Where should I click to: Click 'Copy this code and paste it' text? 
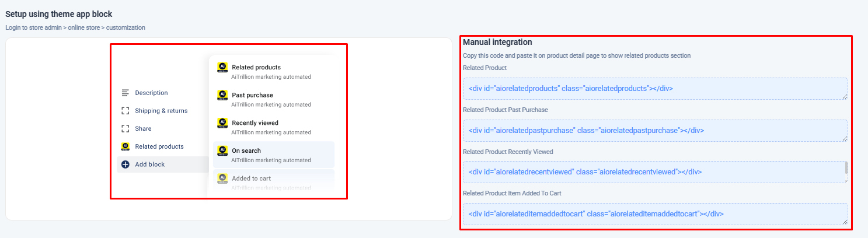click(x=577, y=56)
